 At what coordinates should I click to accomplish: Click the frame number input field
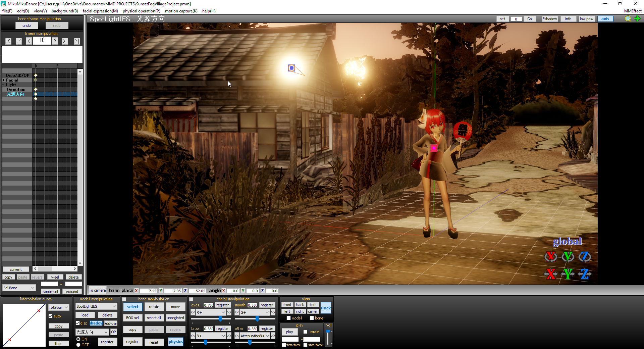point(42,41)
